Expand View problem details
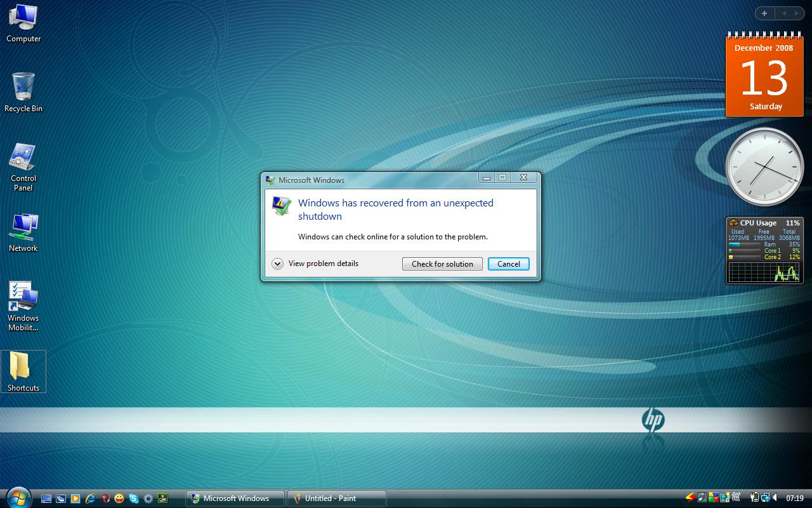The height and width of the screenshot is (508, 812). (x=315, y=264)
